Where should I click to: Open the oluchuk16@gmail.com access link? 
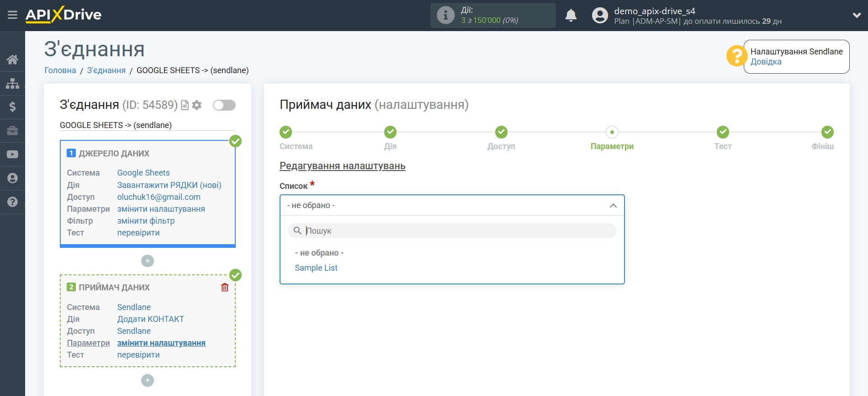point(159,197)
